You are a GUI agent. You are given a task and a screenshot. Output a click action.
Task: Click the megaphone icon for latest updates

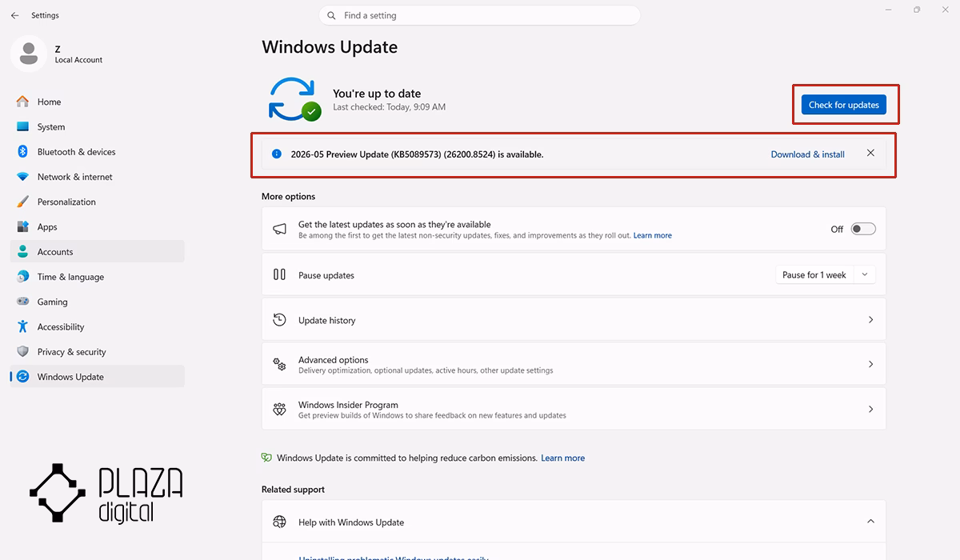click(279, 229)
